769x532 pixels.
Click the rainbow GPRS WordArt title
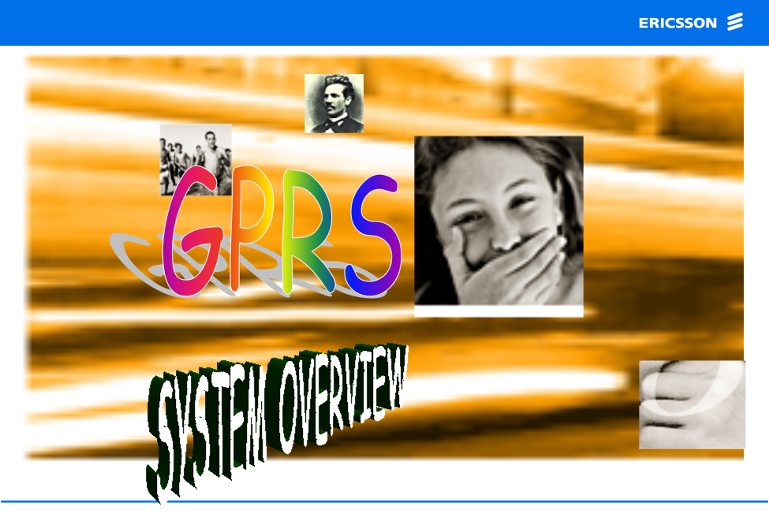point(282,231)
